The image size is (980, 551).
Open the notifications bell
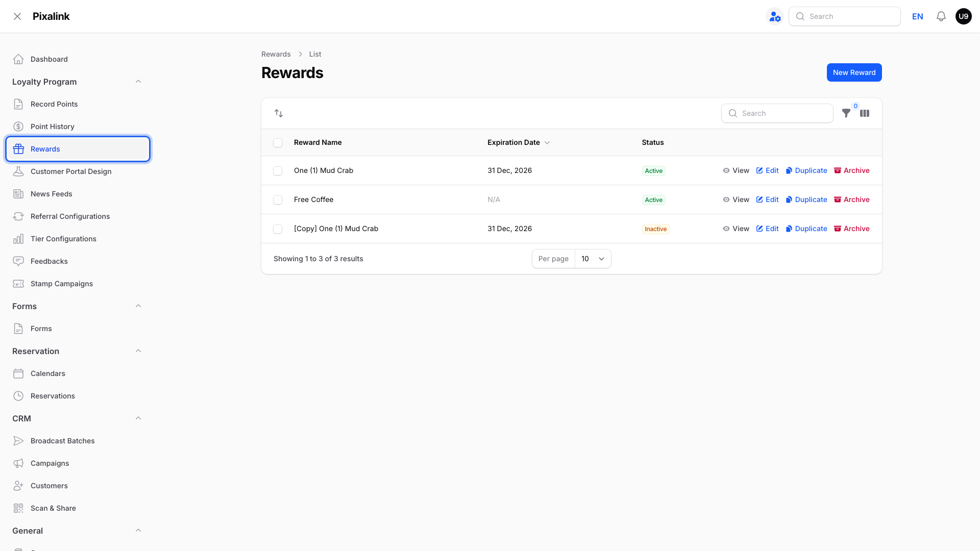(941, 16)
